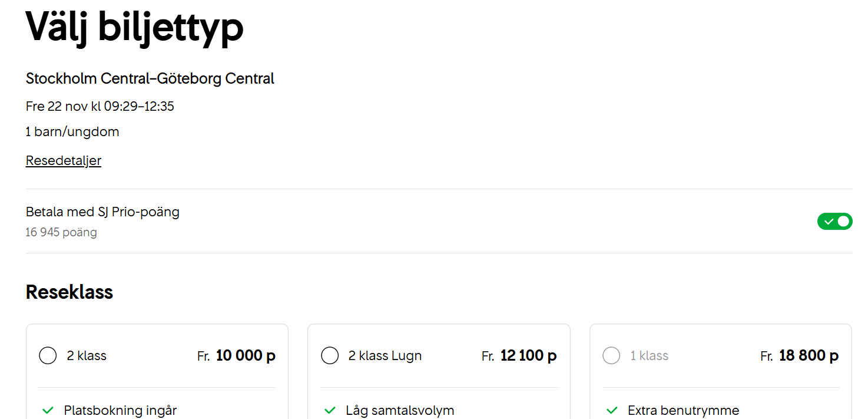Click the Stockholm Central–Göteborg Central route text
Image resolution: width=868 pixels, height=419 pixels.
pyautogui.click(x=150, y=78)
